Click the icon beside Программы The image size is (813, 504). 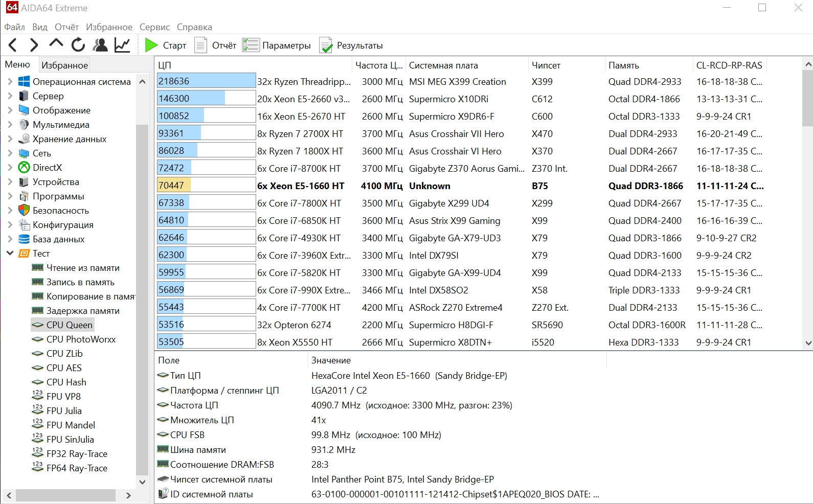(x=24, y=196)
